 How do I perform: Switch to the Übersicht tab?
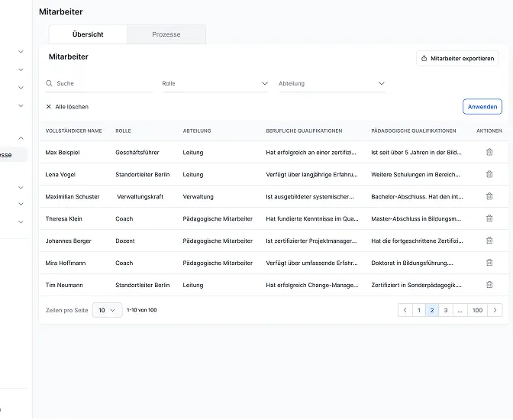tap(88, 34)
